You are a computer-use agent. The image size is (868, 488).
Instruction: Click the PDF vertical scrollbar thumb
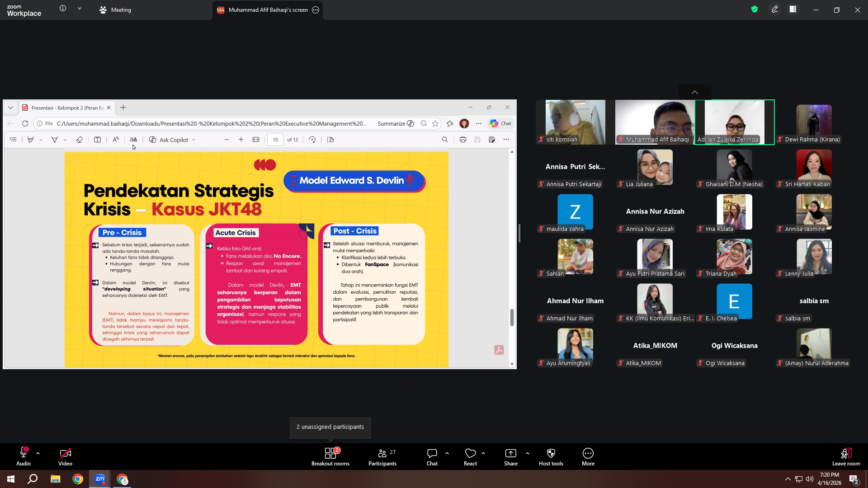512,317
